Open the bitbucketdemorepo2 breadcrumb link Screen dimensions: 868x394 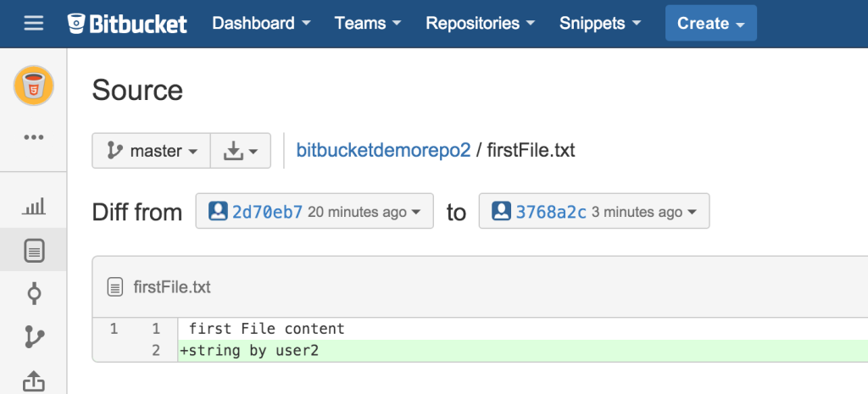[x=382, y=151]
